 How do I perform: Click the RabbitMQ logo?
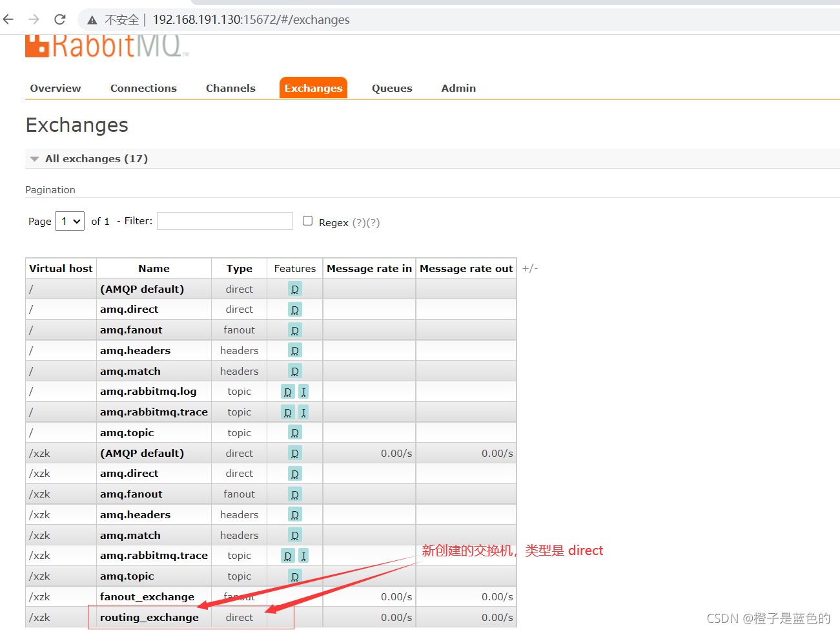click(x=107, y=45)
